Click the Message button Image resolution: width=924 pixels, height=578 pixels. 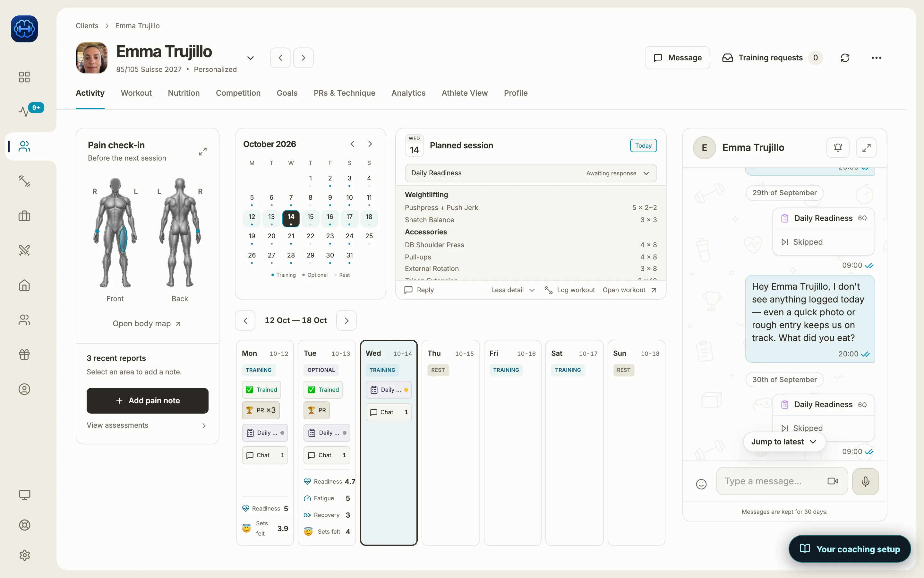(677, 58)
